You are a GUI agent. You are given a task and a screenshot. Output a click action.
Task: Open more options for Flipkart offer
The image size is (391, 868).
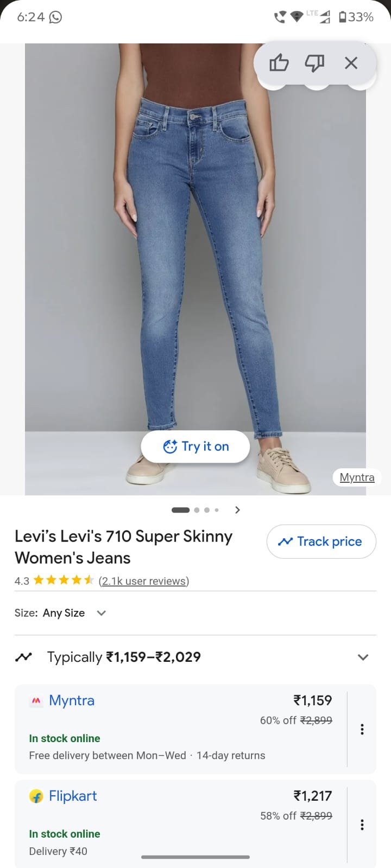362,825
